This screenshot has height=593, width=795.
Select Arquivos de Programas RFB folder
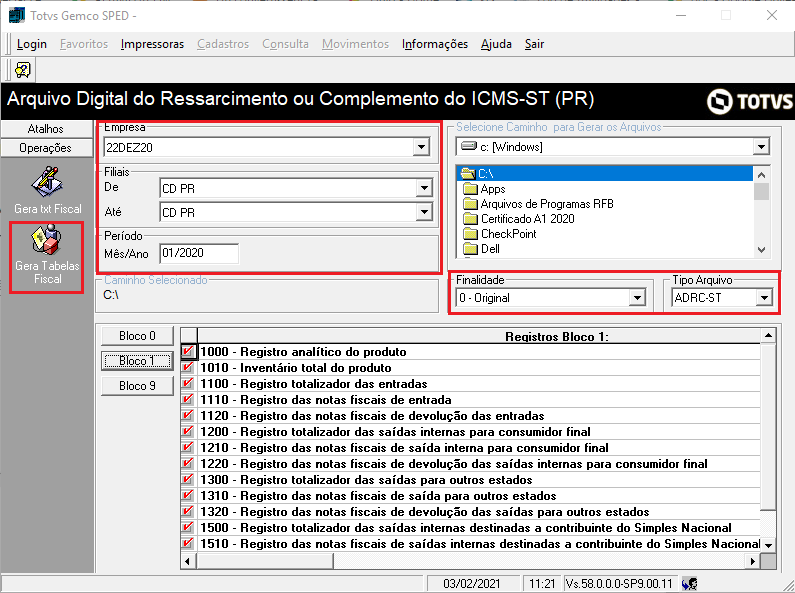547,204
